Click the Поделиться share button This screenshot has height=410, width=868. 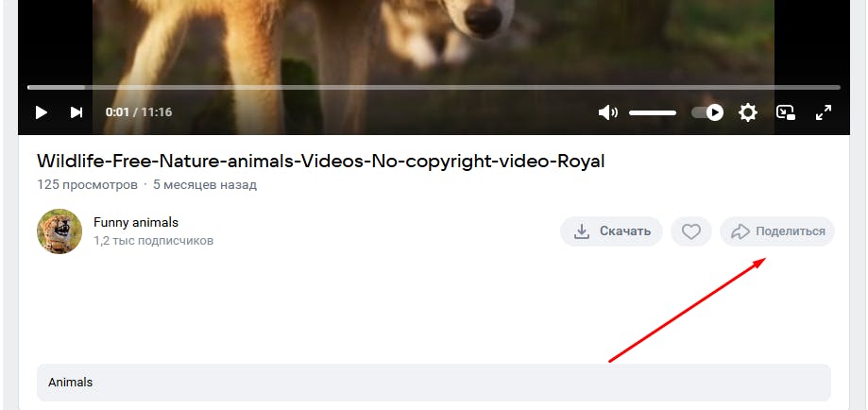pos(777,231)
